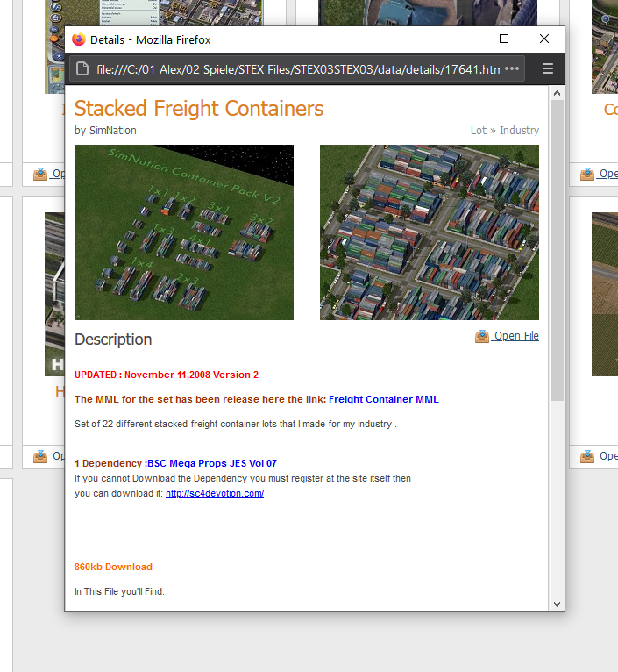
Task: Click the Open File box icon in popup
Action: [x=482, y=336]
